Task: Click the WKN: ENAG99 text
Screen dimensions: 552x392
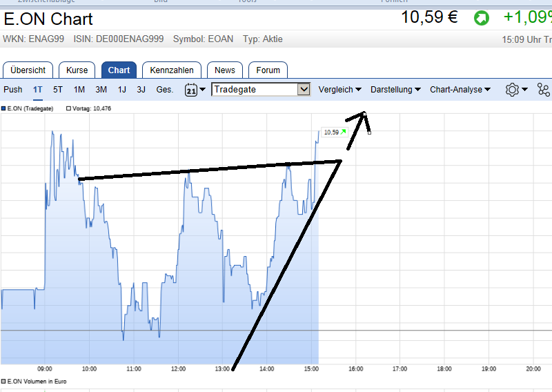Action: [x=33, y=39]
